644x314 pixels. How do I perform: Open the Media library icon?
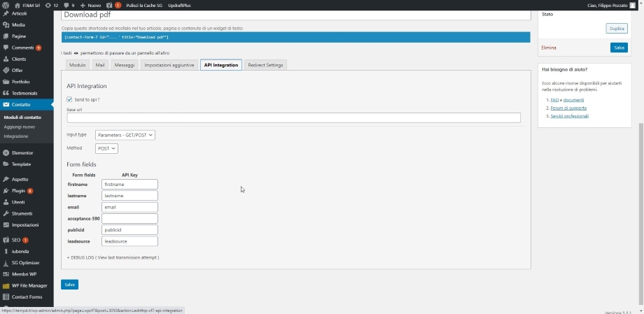pos(6,24)
